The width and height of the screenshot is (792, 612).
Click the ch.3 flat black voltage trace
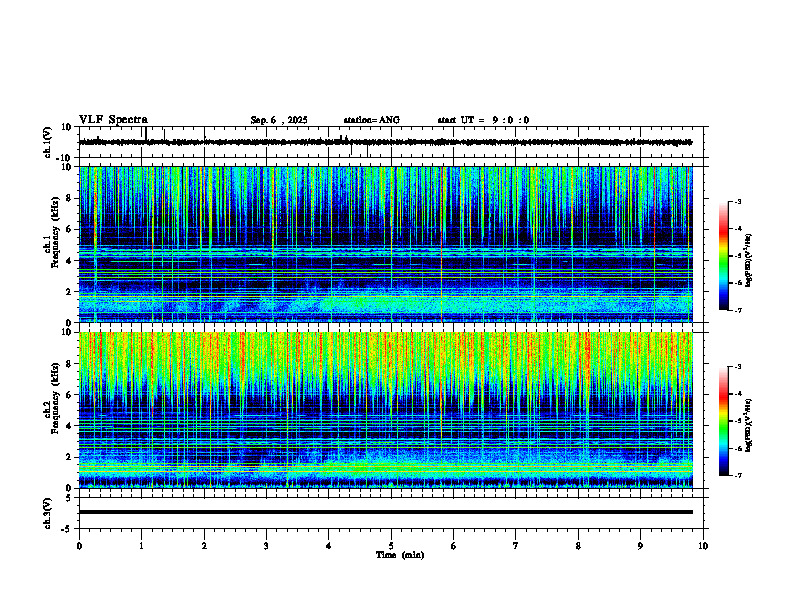coord(385,512)
